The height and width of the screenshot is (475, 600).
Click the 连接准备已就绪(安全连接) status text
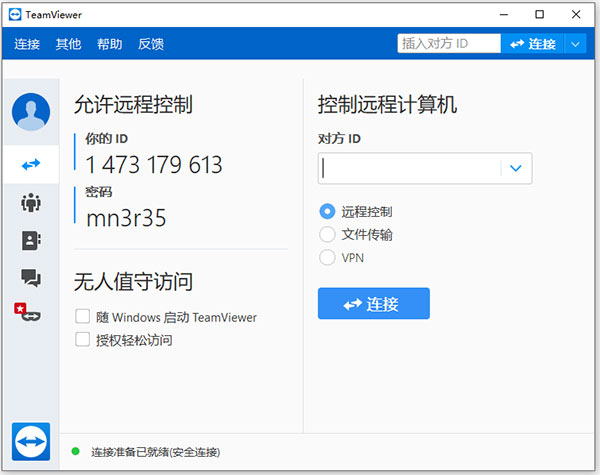pyautogui.click(x=155, y=452)
